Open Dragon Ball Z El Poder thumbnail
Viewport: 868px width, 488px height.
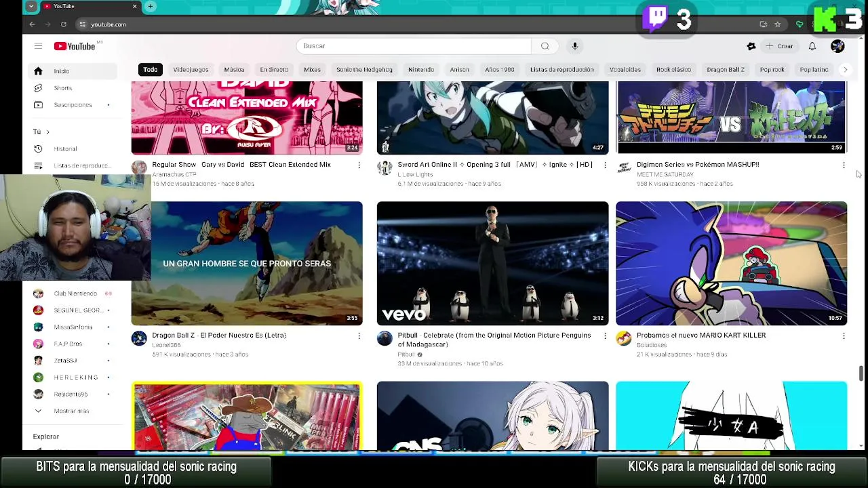247,264
